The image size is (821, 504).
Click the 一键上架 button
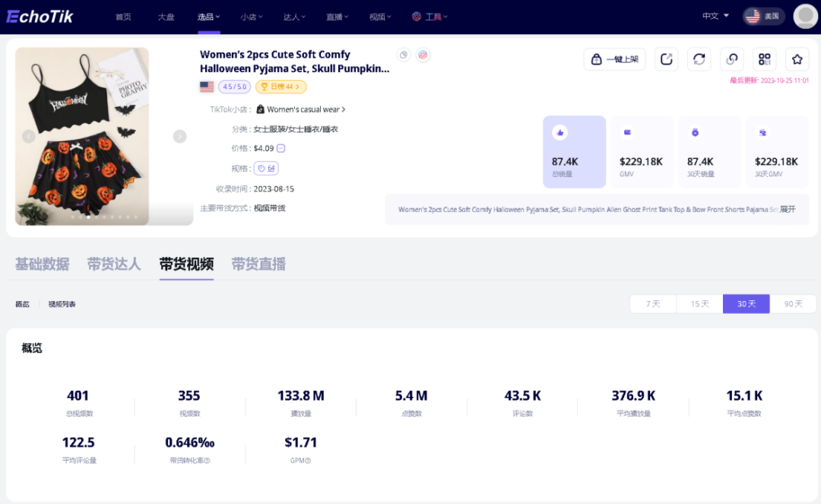(614, 59)
